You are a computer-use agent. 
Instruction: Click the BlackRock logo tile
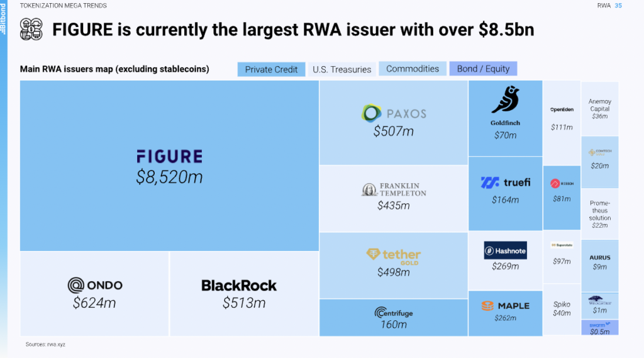244,294
